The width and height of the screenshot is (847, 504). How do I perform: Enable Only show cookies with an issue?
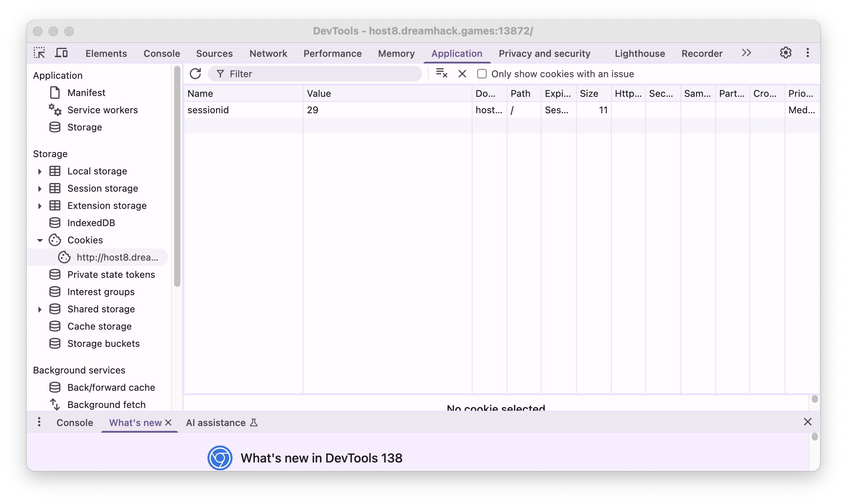[482, 74]
